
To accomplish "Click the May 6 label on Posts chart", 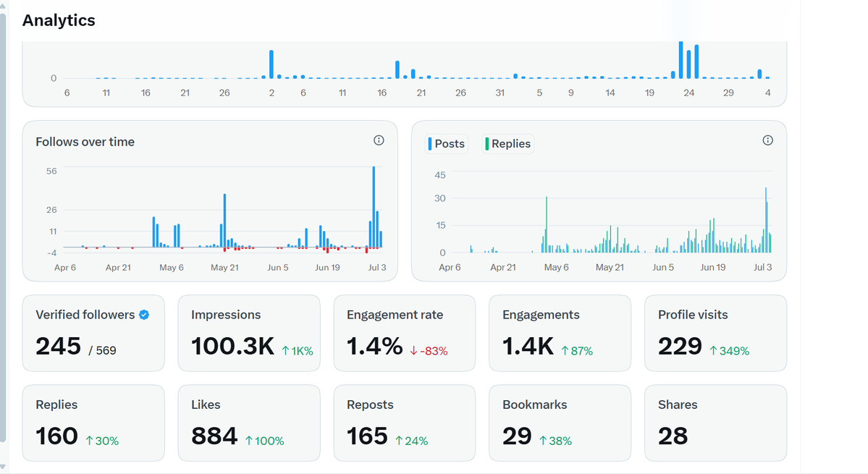I will (556, 268).
